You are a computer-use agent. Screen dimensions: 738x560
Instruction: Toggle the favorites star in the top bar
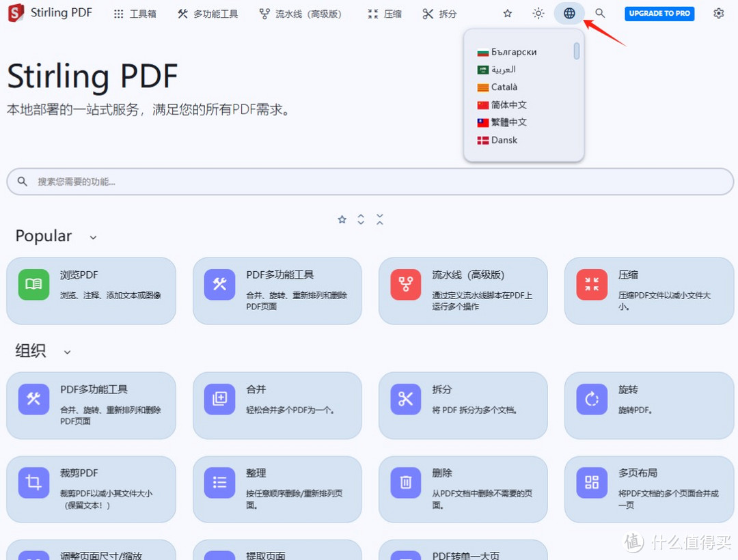pyautogui.click(x=507, y=13)
